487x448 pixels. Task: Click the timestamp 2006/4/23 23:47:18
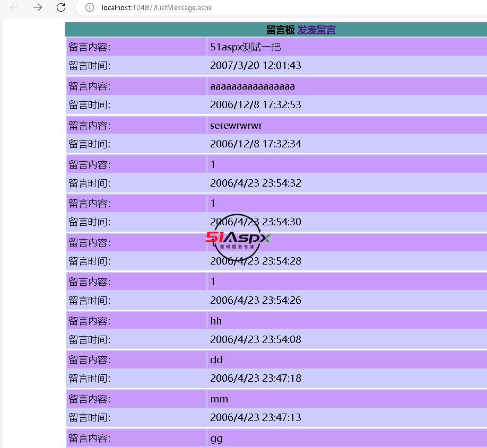256,378
